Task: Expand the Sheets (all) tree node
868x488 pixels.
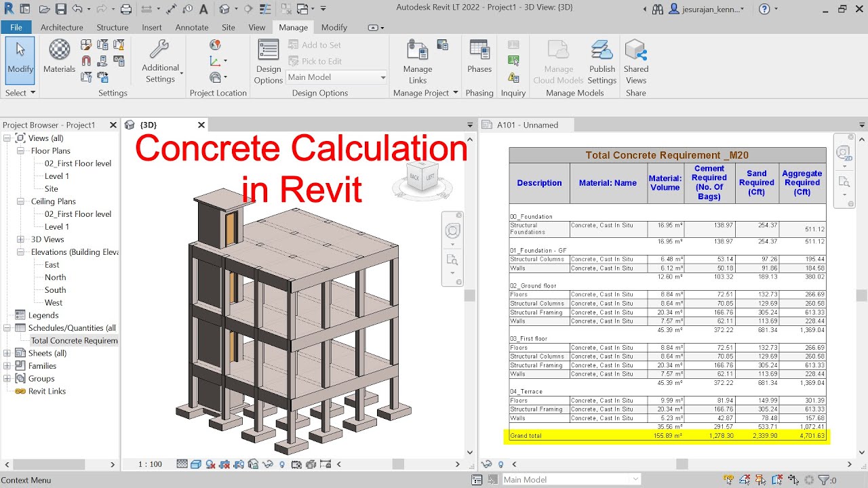Action: click(x=7, y=353)
